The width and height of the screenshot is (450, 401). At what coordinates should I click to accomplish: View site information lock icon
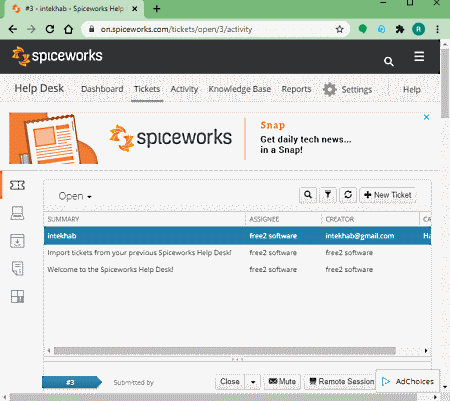[91, 29]
